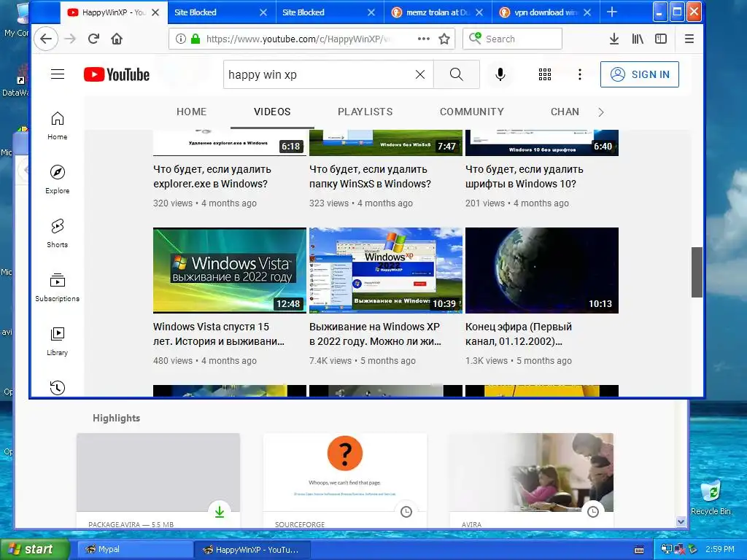This screenshot has height=560, width=747.
Task: Select the HappyWinXP - YouTube taskbar button
Action: [x=252, y=550]
